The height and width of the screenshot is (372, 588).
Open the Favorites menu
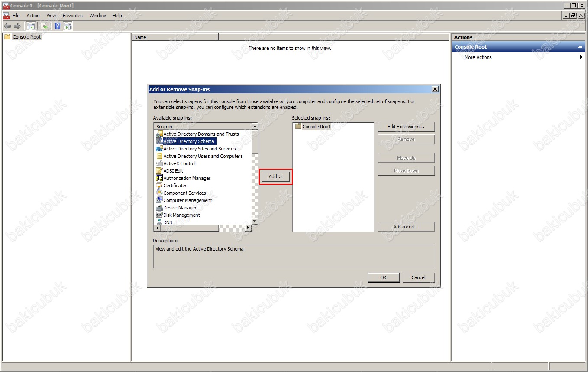point(73,16)
